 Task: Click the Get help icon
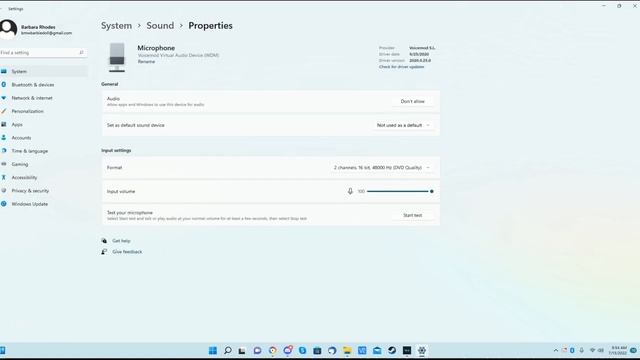104,241
